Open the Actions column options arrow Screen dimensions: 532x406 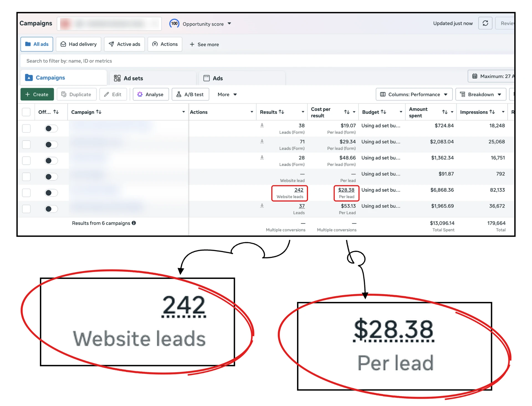coord(252,112)
